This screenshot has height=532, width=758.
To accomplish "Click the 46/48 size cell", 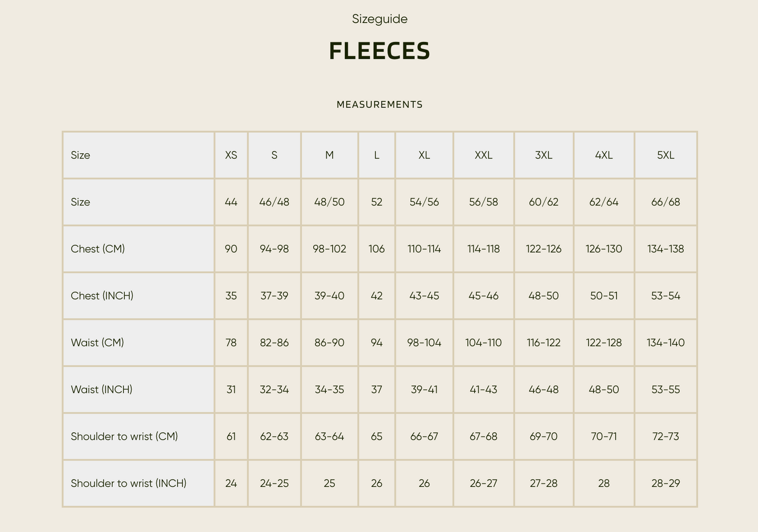I will point(274,202).
